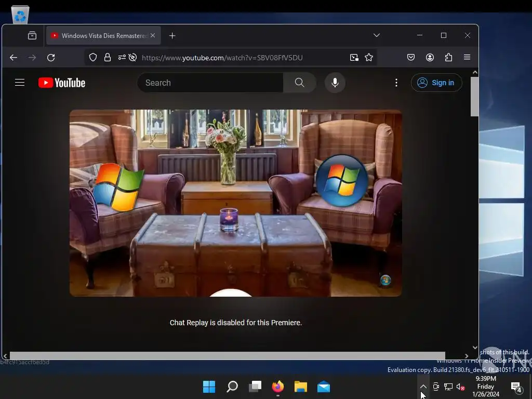This screenshot has height=399, width=532.
Task: Click the autoplay blocked icon in address bar
Action: pyautogui.click(x=132, y=57)
